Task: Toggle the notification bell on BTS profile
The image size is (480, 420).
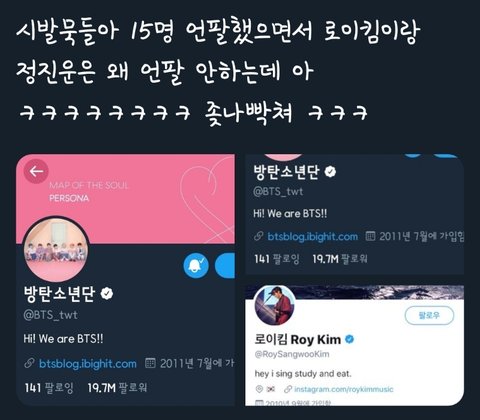Action: click(x=196, y=265)
